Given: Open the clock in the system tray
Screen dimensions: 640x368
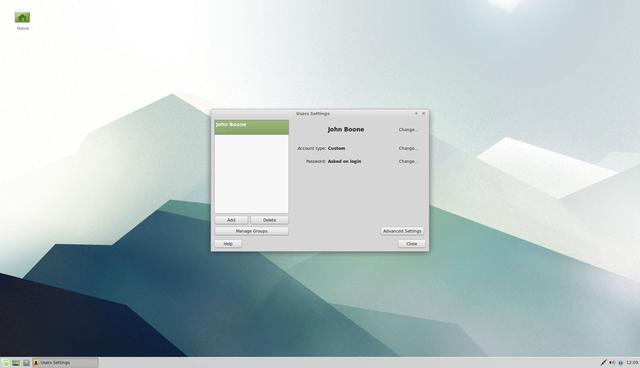Looking at the screenshot, I should click(x=632, y=363).
